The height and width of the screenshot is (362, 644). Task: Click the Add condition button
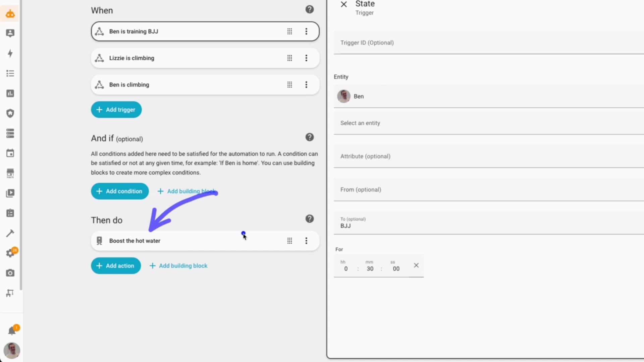[x=120, y=191]
